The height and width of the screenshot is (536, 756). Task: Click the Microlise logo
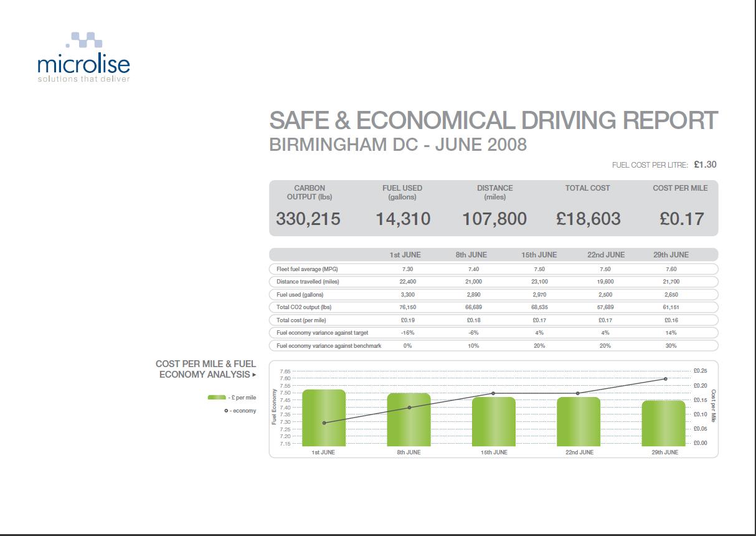click(83, 59)
